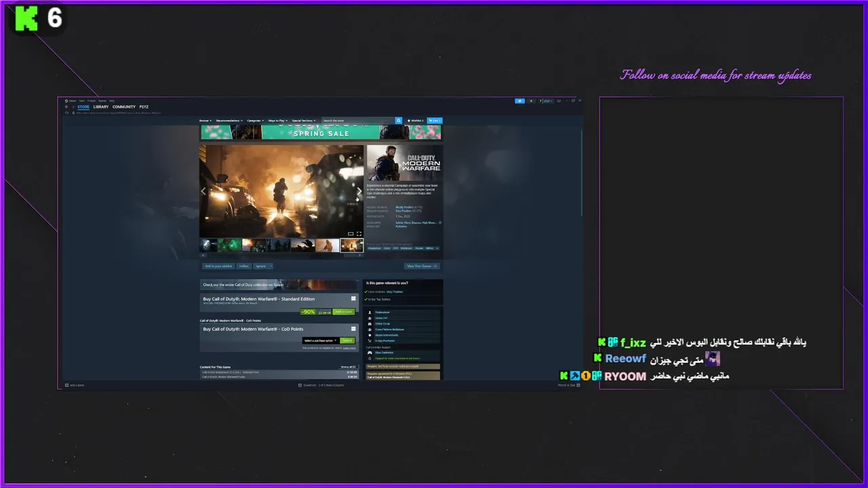The image size is (868, 488).
Task: Click the RYOOM username in chat overlay
Action: (625, 376)
